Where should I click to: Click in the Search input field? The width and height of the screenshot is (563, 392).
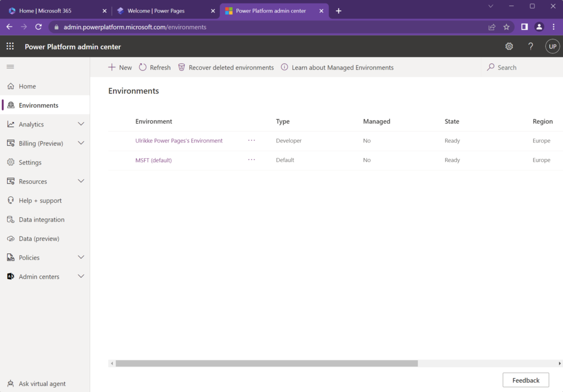pyautogui.click(x=522, y=67)
